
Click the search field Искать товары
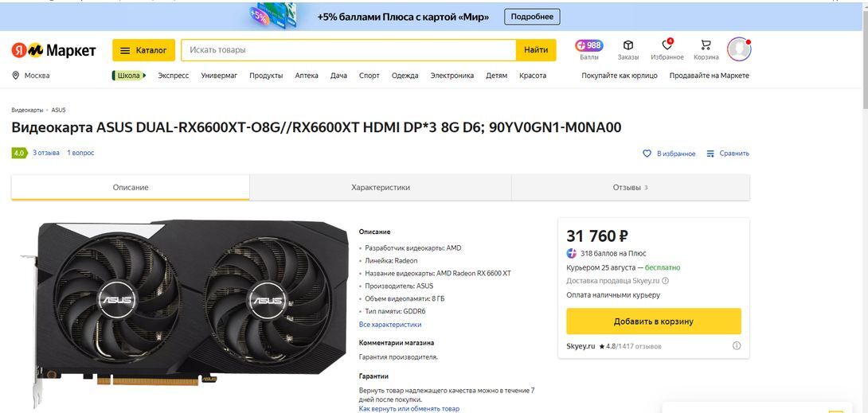[x=349, y=50]
